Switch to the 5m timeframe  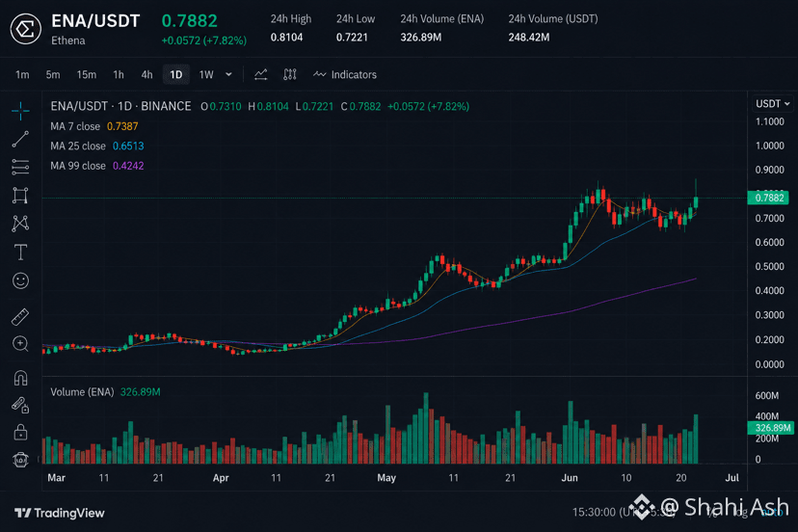[x=53, y=75]
